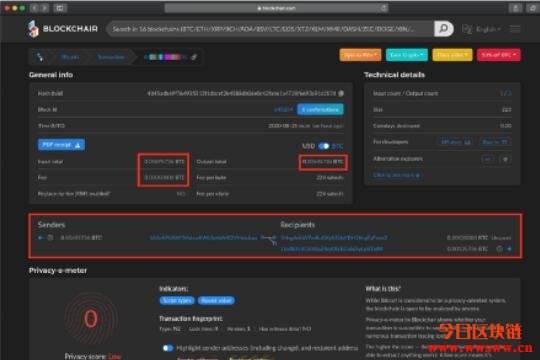The image size is (540, 360).
Task: Open the first recipient address
Action: tap(334, 238)
